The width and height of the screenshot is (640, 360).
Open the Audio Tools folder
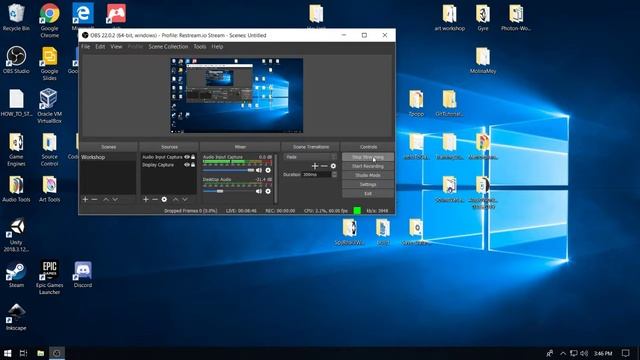[16, 189]
